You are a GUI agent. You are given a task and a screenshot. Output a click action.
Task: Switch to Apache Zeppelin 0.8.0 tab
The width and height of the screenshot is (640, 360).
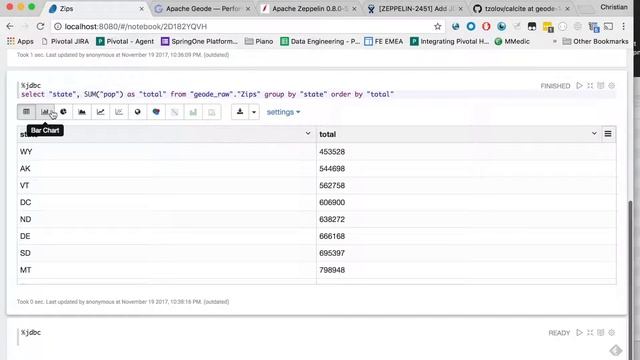coord(309,9)
